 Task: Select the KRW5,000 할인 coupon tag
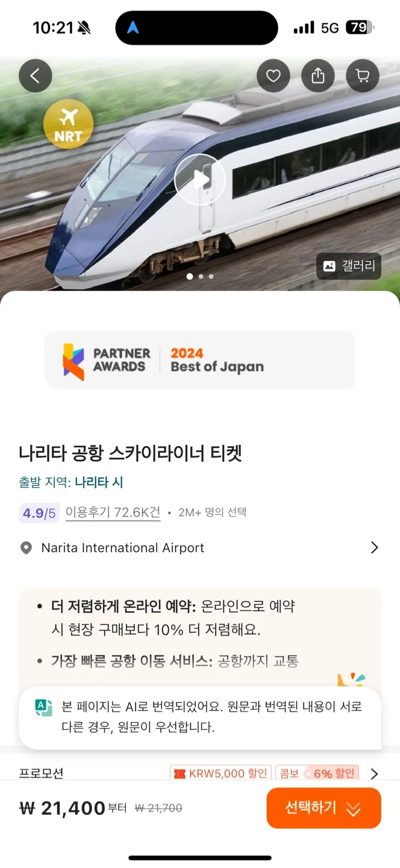[x=220, y=773]
